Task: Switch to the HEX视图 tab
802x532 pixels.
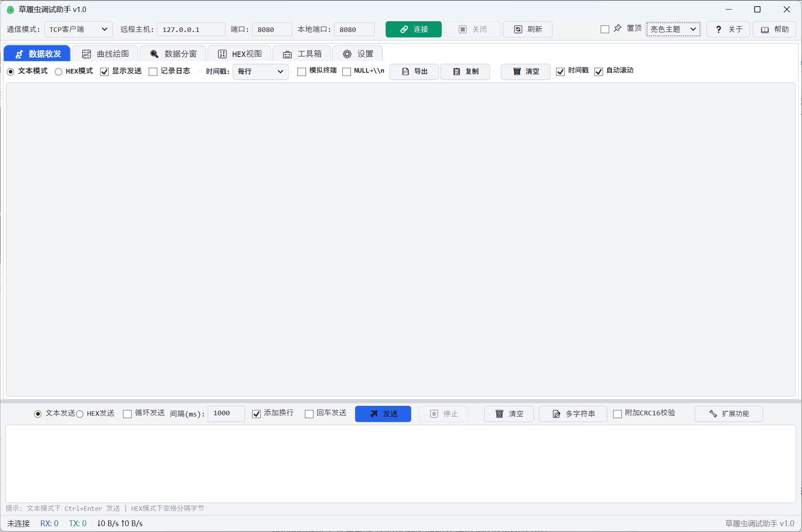Action: click(x=240, y=54)
